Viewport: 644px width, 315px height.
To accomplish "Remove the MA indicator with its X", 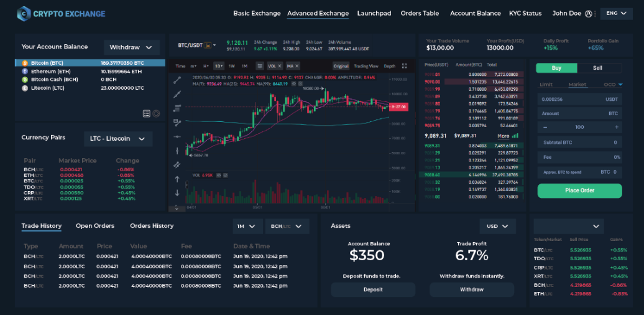I will [x=297, y=66].
